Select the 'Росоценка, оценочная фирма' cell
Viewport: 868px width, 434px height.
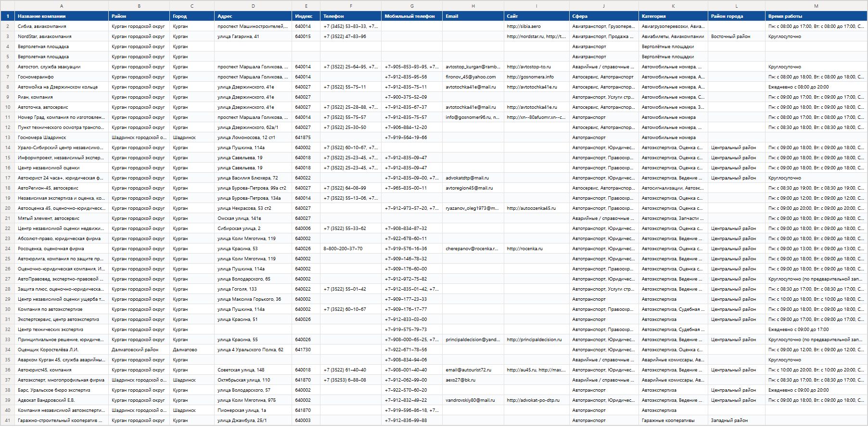pos(62,249)
